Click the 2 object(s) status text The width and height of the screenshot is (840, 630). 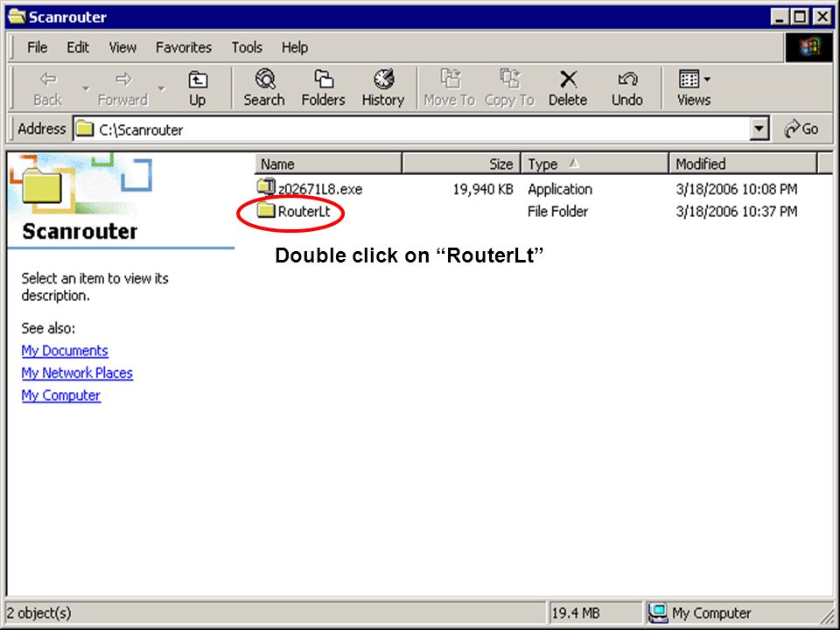[x=38, y=612]
